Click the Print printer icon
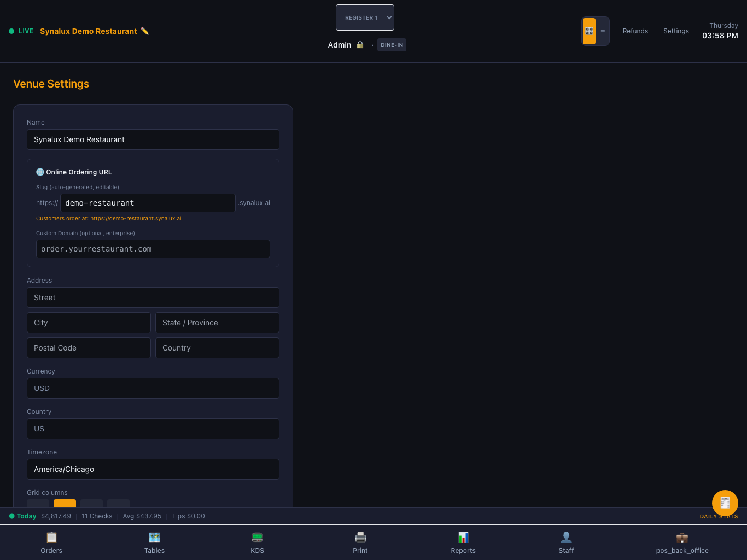Image resolution: width=747 pixels, height=560 pixels. coord(360,537)
